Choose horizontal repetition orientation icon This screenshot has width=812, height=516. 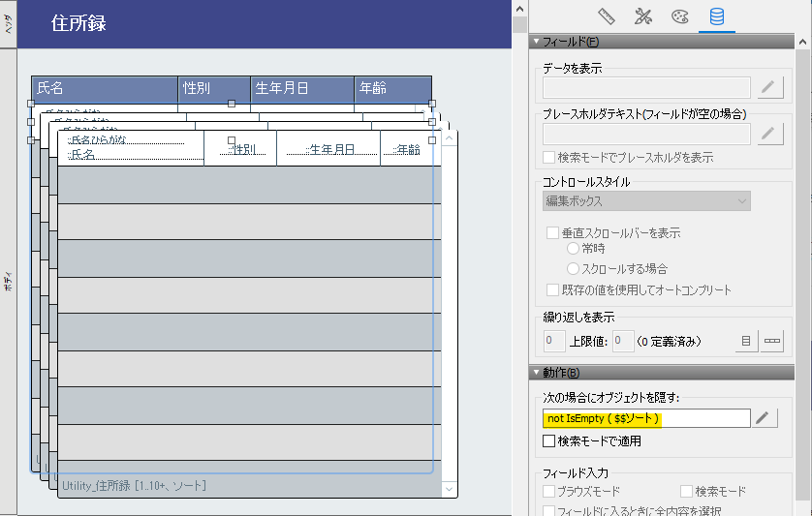pos(771,341)
